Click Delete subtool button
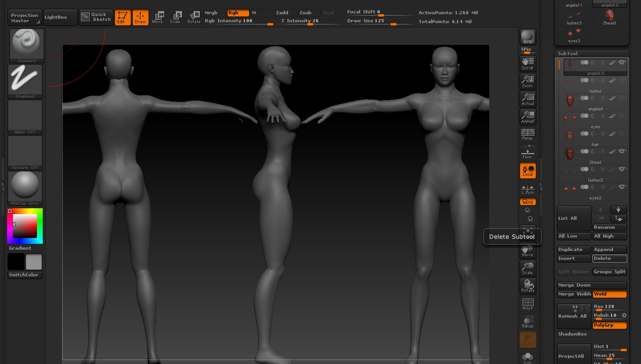The width and height of the screenshot is (641, 364). coord(609,259)
